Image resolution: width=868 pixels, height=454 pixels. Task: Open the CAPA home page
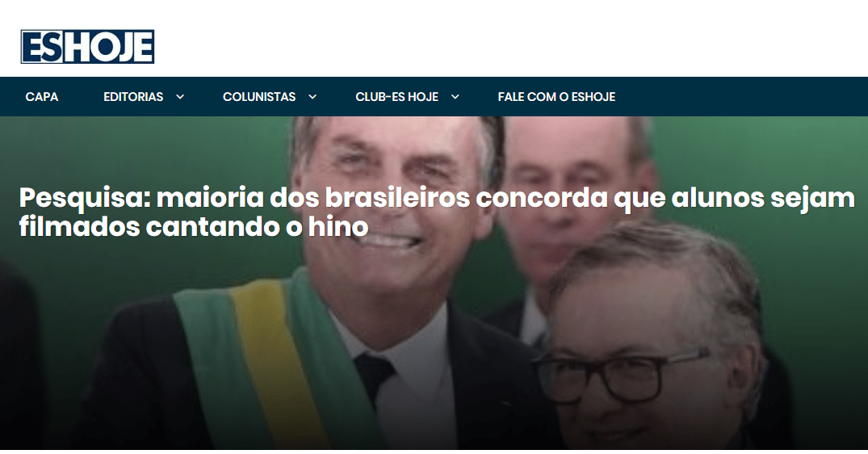[x=41, y=97]
